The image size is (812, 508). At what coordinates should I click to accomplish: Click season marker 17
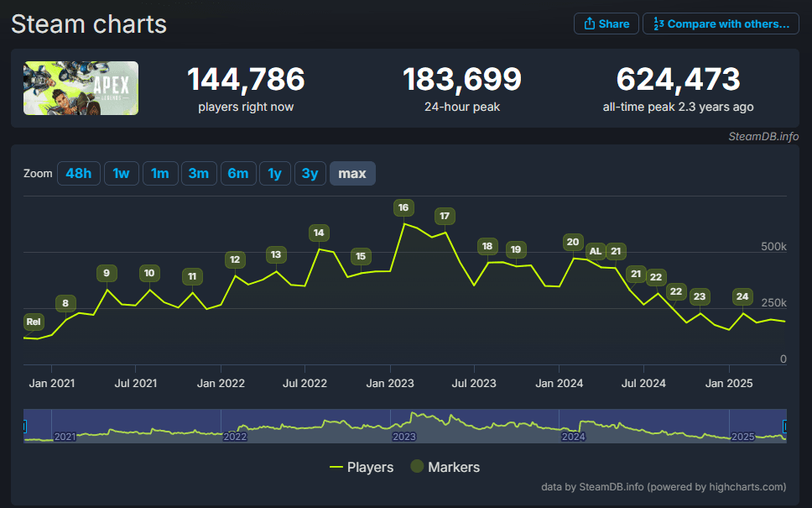[x=445, y=216]
